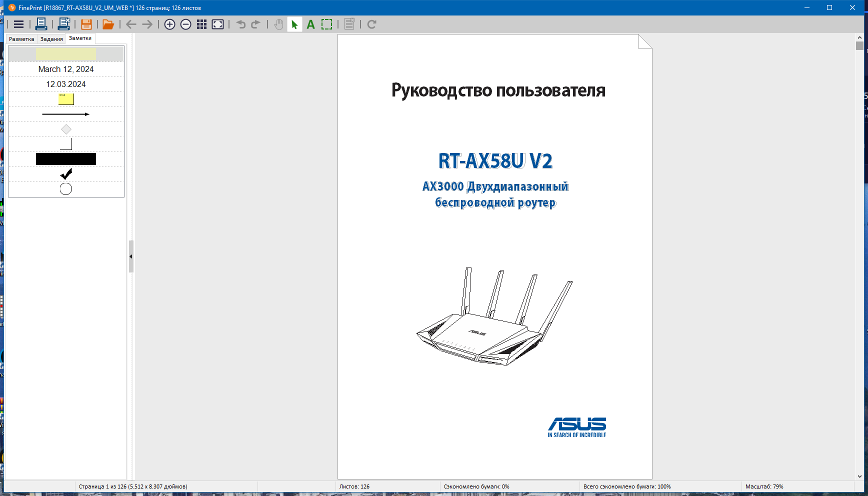The image size is (868, 496).
Task: Click 'Масштаб: 79%' status field
Action: click(x=764, y=486)
